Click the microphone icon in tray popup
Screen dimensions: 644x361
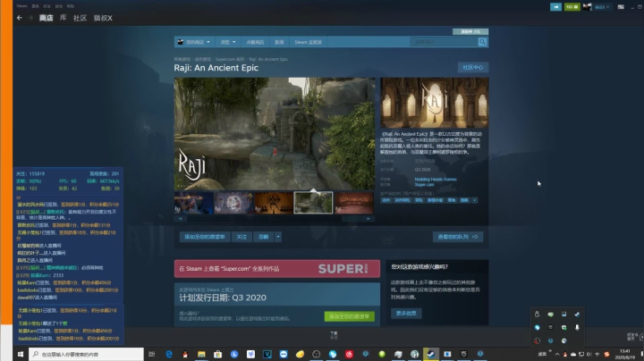577,327
